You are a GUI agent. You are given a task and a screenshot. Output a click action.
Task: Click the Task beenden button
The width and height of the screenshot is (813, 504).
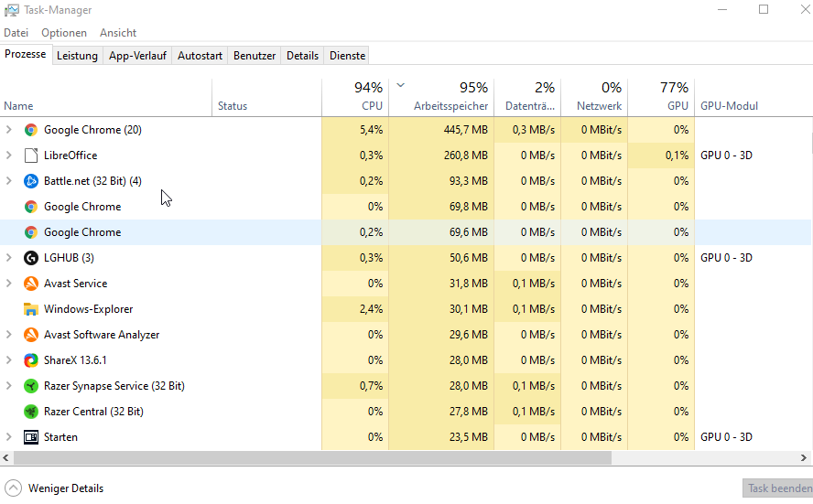click(x=779, y=488)
